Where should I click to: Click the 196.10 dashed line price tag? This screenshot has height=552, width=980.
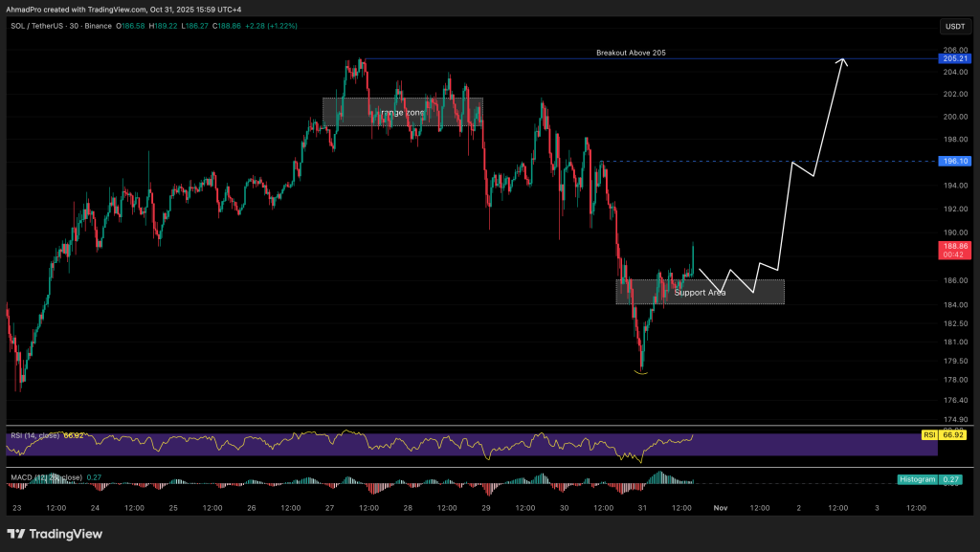(954, 162)
